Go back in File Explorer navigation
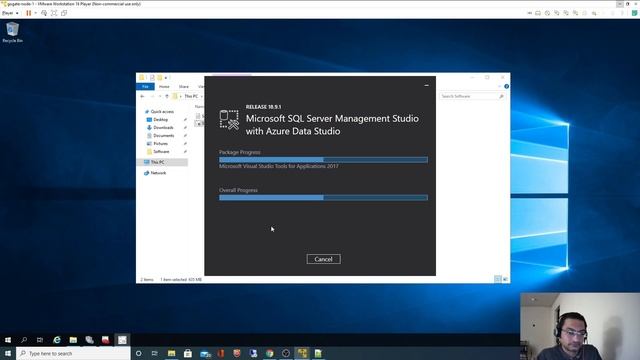This screenshot has width=640, height=360. coord(142,96)
